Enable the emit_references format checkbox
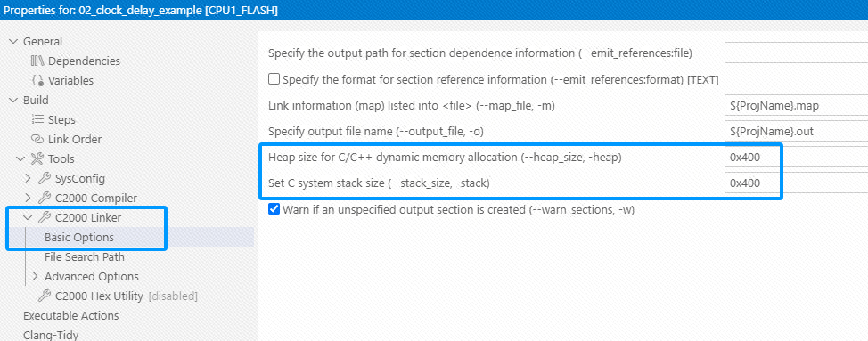The height and width of the screenshot is (341, 868). click(x=274, y=79)
